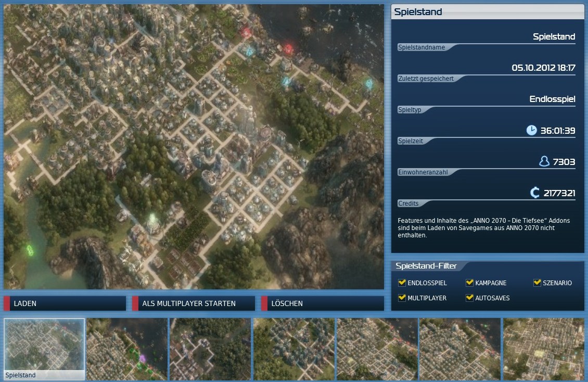
Task: Click the play time '36:01:39'
Action: tap(558, 131)
